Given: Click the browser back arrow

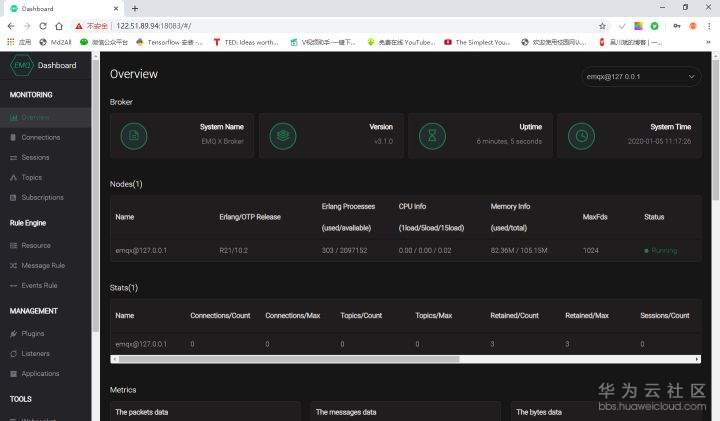Looking at the screenshot, I should [11, 26].
